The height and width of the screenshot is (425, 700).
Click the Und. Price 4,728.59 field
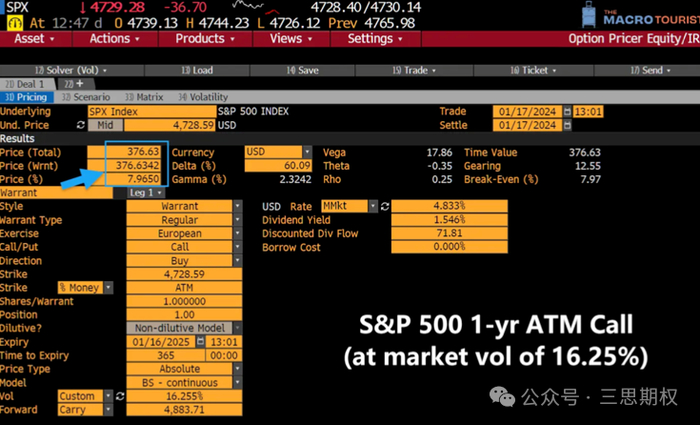[170, 125]
